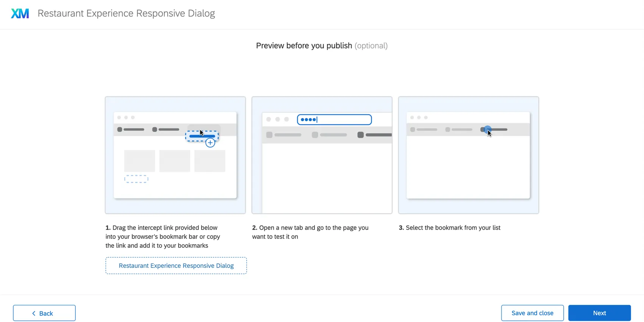Go back with the Back button

44,313
